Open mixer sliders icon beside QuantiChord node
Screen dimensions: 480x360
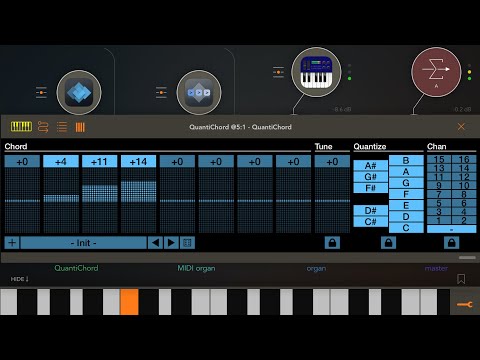point(41,92)
